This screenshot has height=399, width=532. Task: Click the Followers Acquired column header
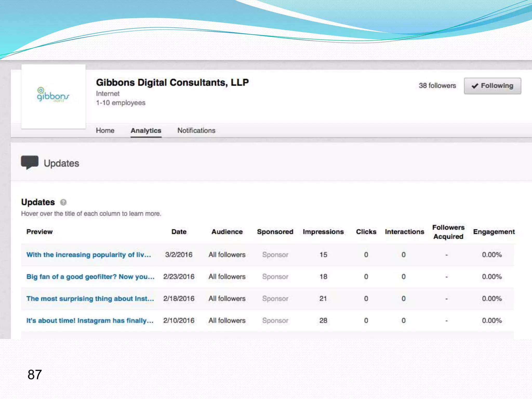(x=448, y=232)
